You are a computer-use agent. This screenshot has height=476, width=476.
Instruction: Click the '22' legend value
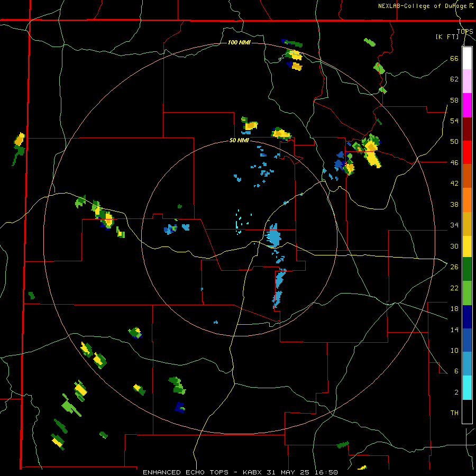(x=454, y=288)
